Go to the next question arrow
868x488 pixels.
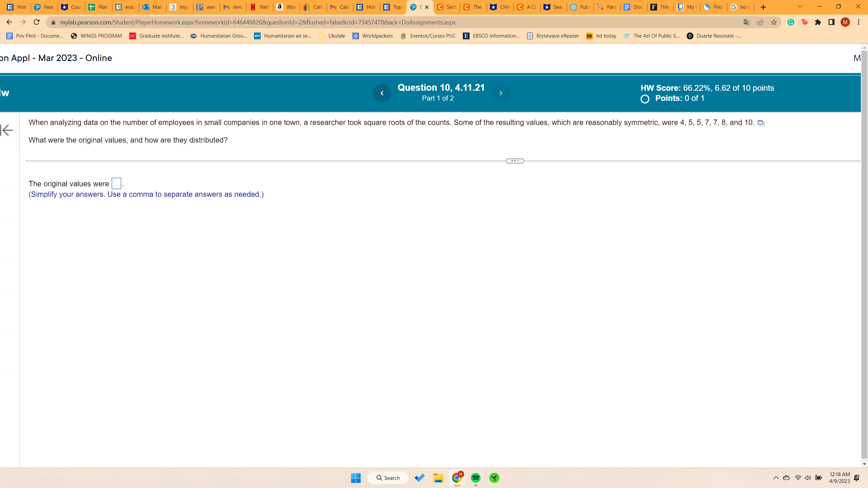tap(500, 93)
